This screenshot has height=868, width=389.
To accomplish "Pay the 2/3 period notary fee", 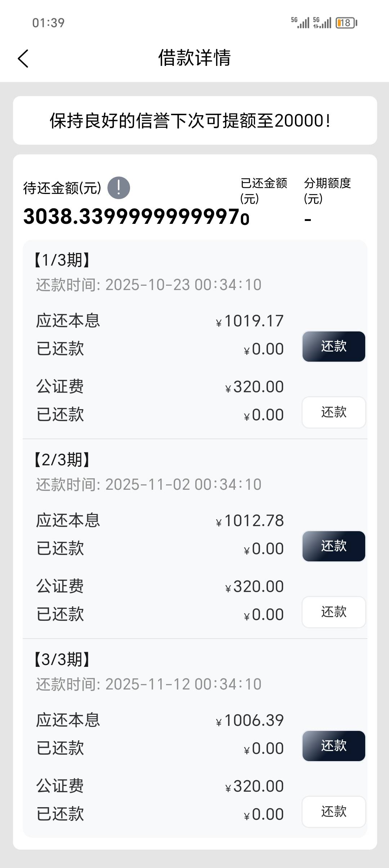I will pyautogui.click(x=334, y=612).
